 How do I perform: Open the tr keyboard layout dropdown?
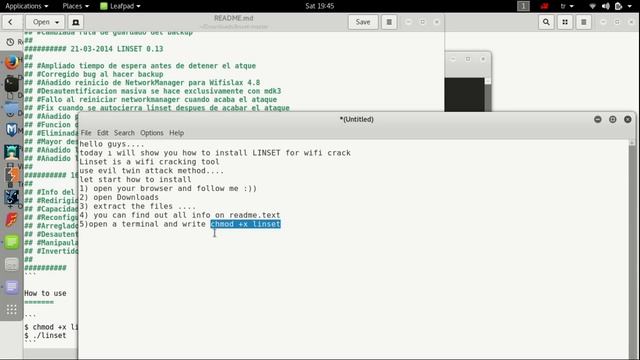[567, 6]
